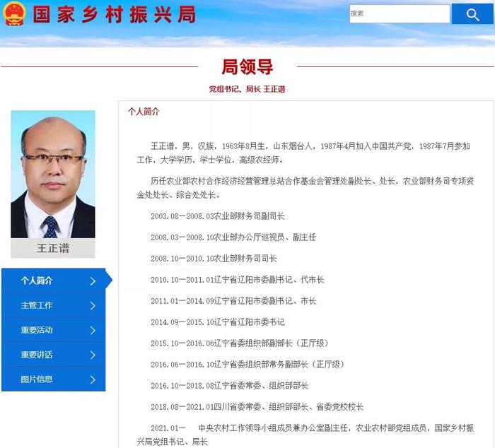495x448 pixels.
Task: Click the 局领导 section heading
Action: [x=248, y=67]
